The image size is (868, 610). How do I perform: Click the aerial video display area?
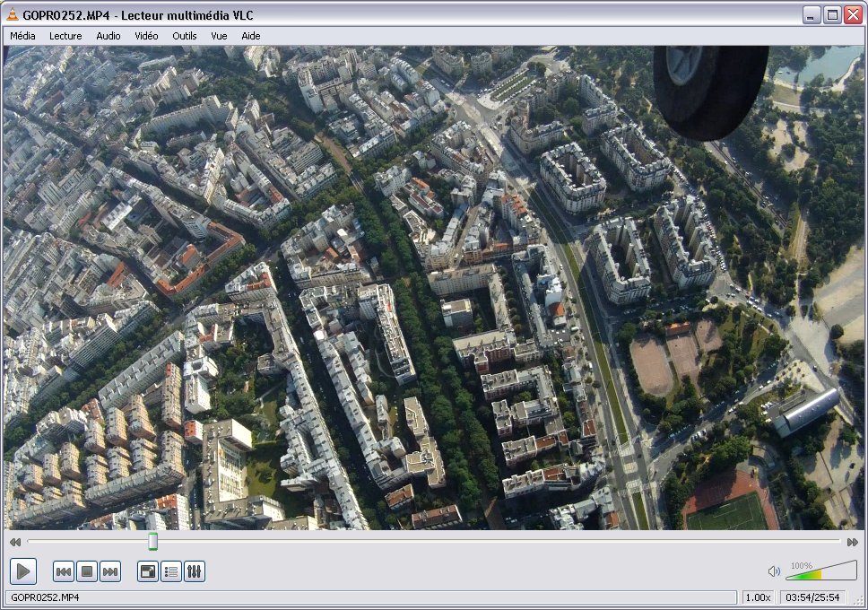pos(433,288)
